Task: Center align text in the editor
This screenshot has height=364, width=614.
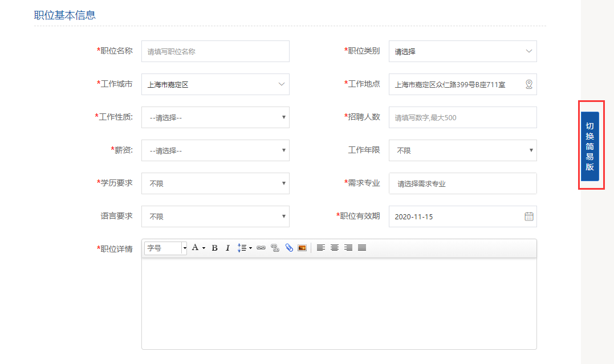Action: [x=335, y=248]
